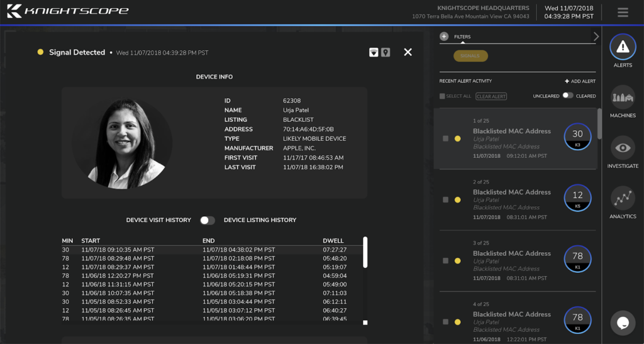Select visit row starting 11/06/18 12:20:27 PM
This screenshot has height=344, width=644.
(212, 275)
